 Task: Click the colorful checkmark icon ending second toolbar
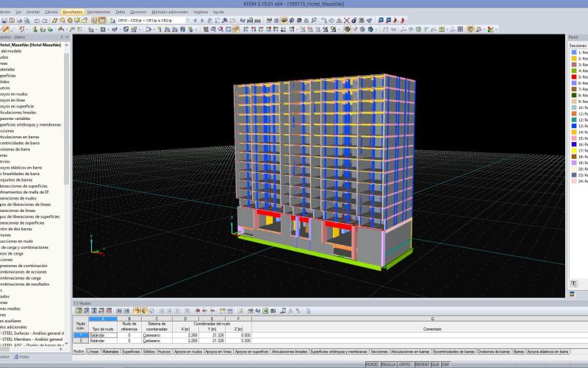490,29
